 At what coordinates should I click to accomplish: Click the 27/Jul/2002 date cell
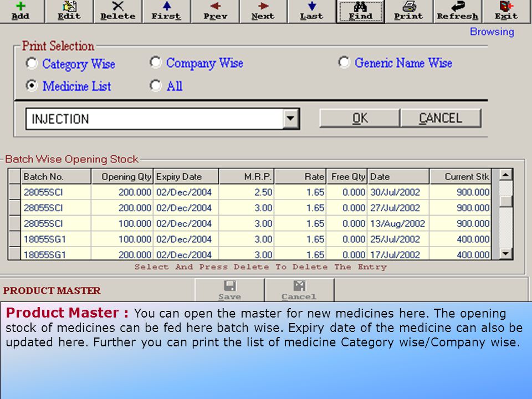click(x=398, y=208)
